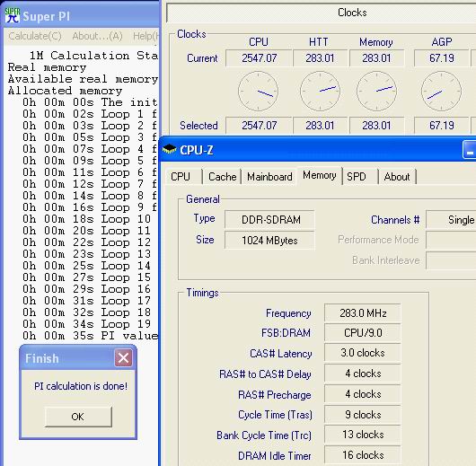Switch to the CPU tab in CPU-Z
The image size is (476, 466).
[x=183, y=176]
